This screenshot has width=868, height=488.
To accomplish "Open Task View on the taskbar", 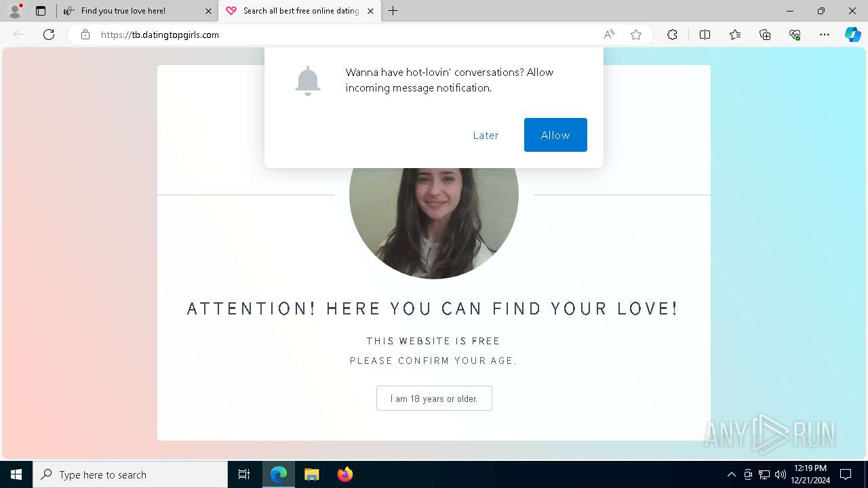I will point(244,474).
